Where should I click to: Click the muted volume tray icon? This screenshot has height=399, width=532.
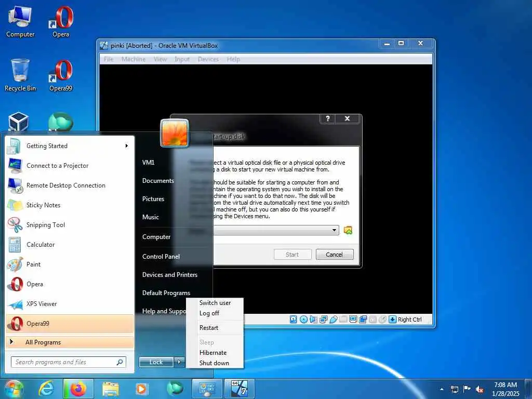pos(480,390)
